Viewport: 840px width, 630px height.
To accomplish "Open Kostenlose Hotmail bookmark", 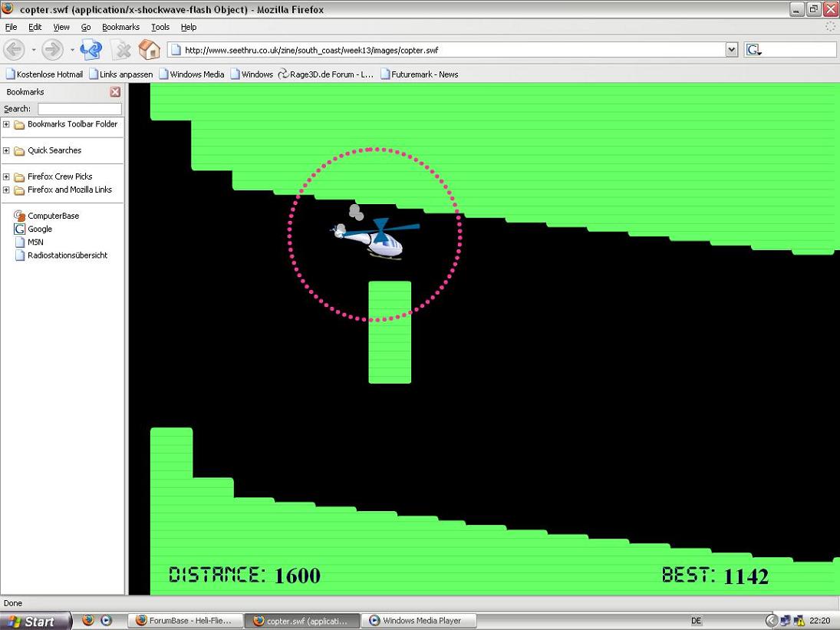I will (44, 74).
